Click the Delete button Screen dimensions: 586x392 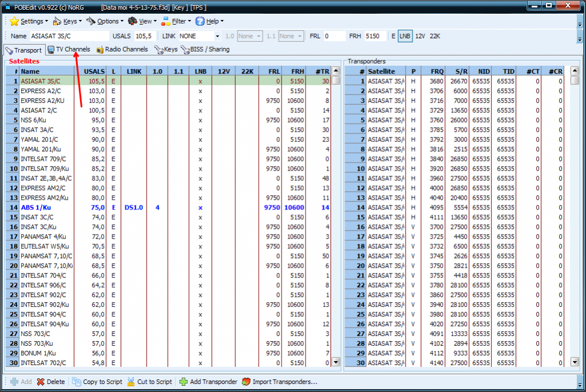point(51,382)
